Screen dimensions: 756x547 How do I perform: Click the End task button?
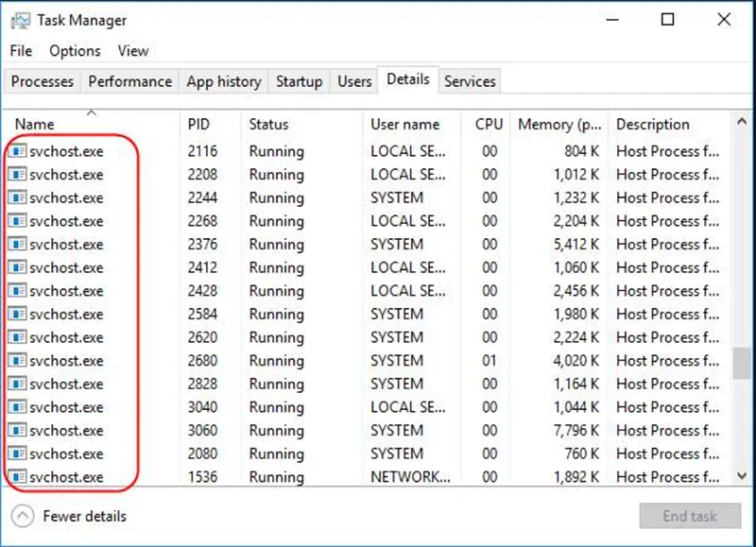click(x=691, y=516)
